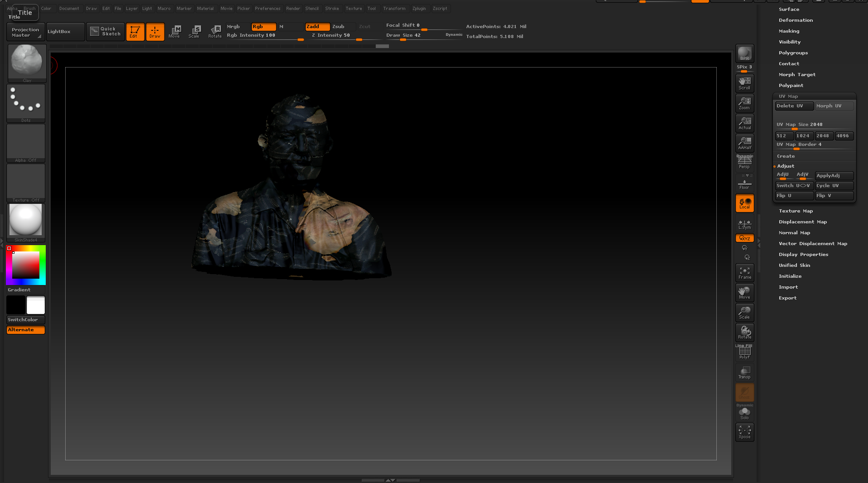Click the Frame view icon
Image resolution: width=868 pixels, height=483 pixels.
tap(744, 273)
